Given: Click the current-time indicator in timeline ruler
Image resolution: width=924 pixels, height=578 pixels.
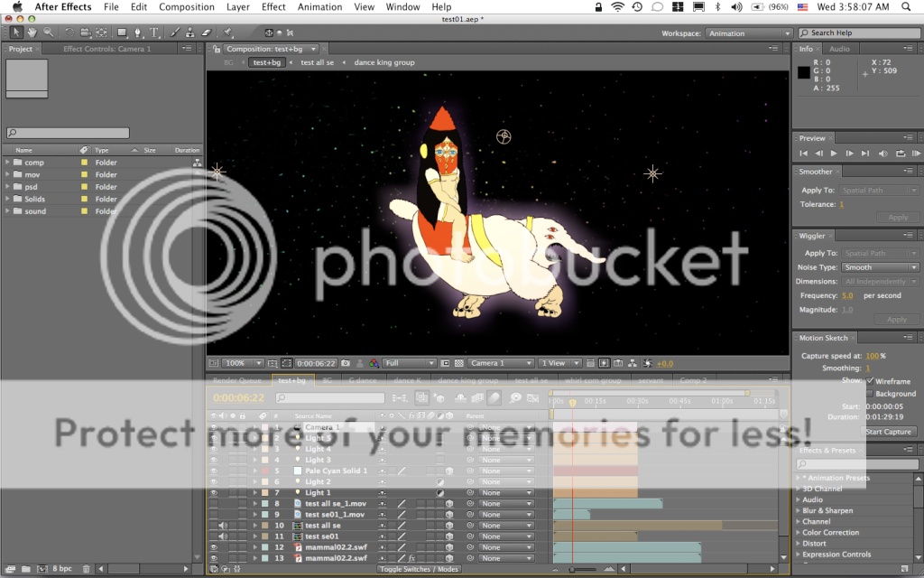Looking at the screenshot, I should (572, 403).
